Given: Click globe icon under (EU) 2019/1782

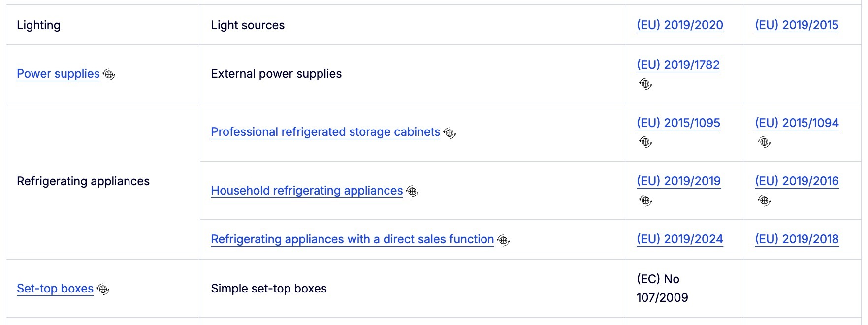Looking at the screenshot, I should (x=645, y=84).
